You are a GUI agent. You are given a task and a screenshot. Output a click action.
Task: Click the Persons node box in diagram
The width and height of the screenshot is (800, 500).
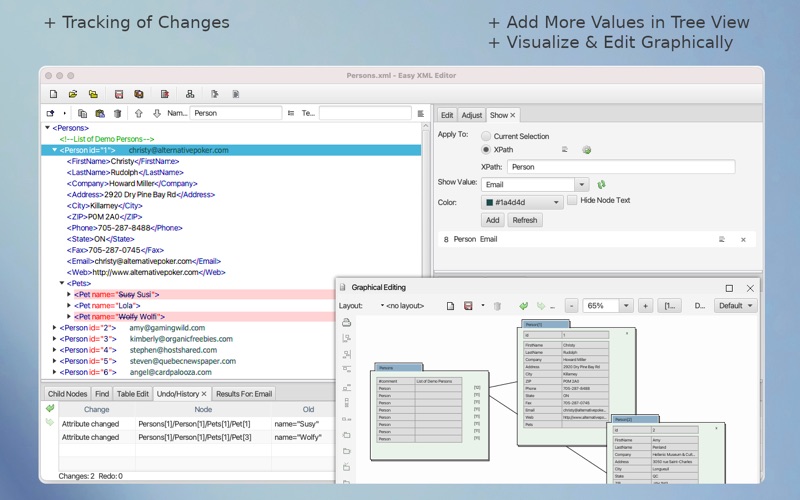tap(430, 412)
